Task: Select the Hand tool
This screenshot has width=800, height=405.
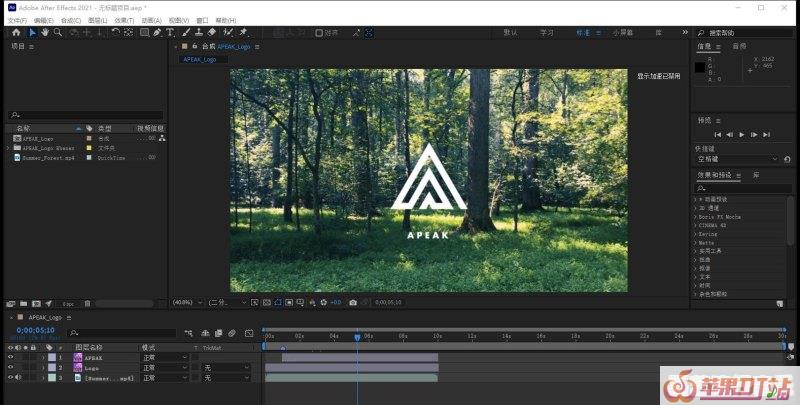Action: click(x=45, y=32)
